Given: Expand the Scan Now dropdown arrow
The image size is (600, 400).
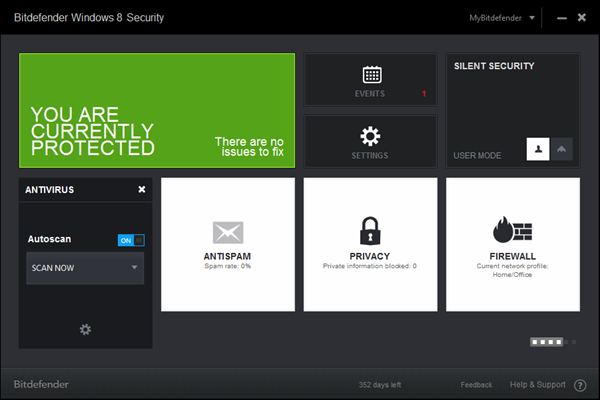Looking at the screenshot, I should (x=134, y=267).
